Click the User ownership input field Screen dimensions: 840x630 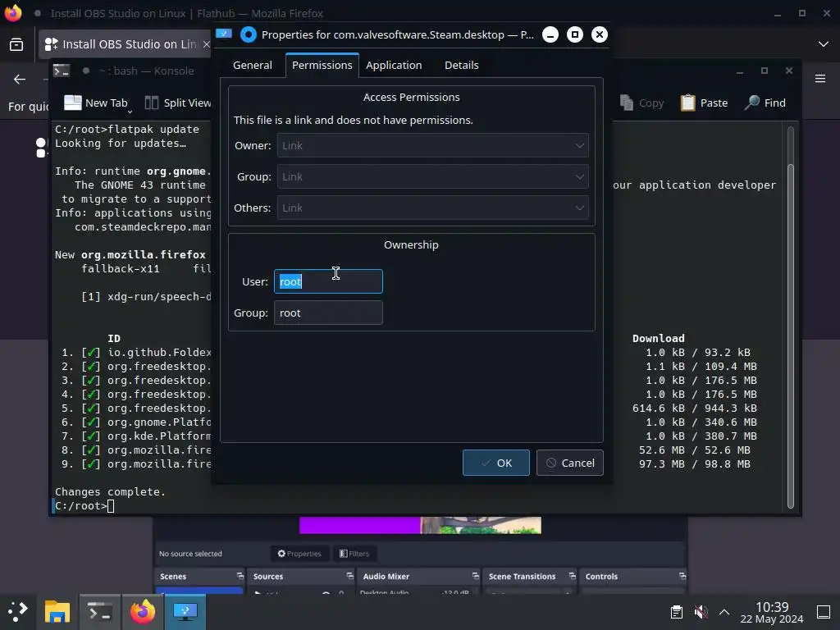[328, 282]
